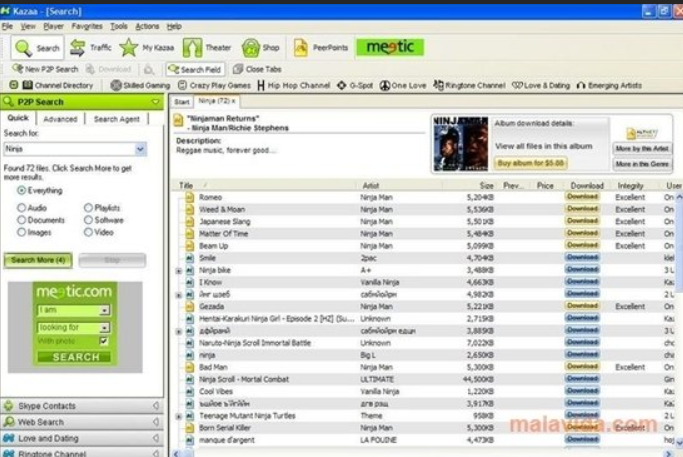Select the Documents radio button
683x457 pixels.
[x=21, y=220]
